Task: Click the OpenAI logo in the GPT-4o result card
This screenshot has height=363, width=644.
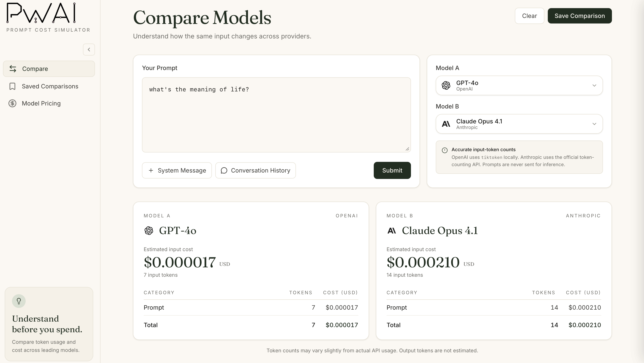Action: [x=149, y=230]
